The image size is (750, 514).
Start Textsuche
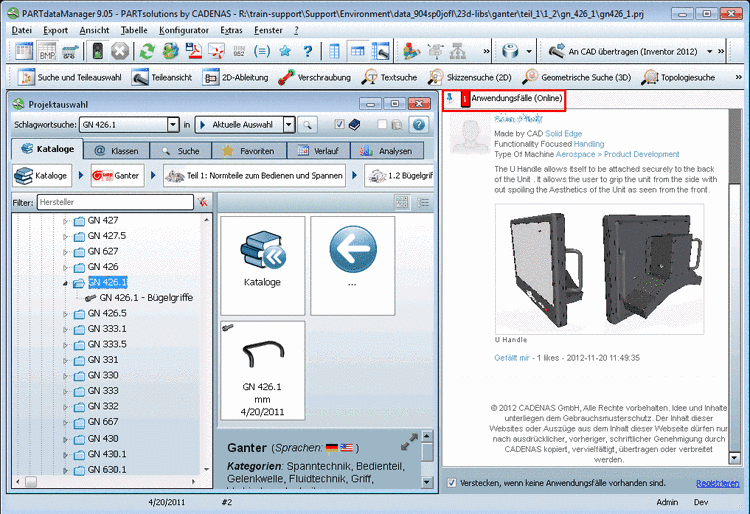(x=389, y=77)
